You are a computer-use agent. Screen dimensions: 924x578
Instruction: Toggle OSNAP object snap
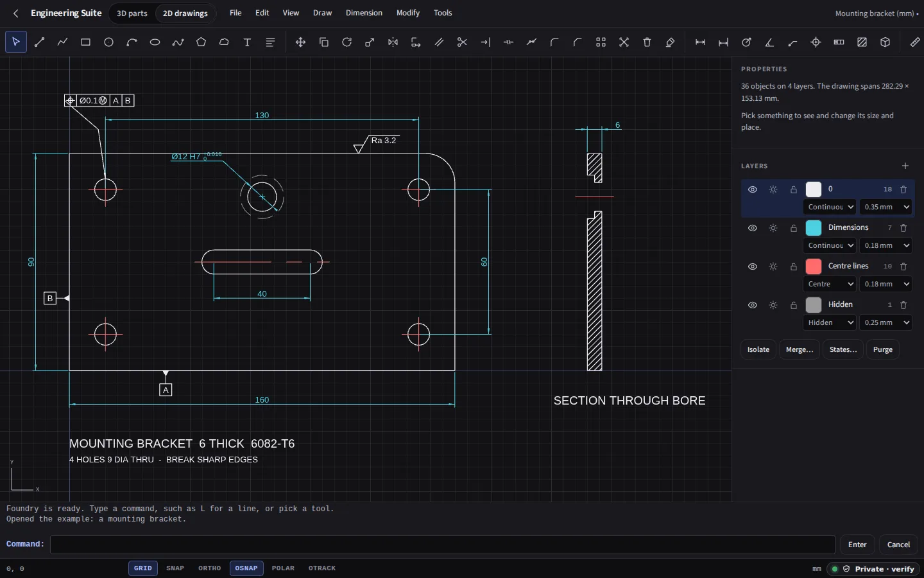point(246,568)
